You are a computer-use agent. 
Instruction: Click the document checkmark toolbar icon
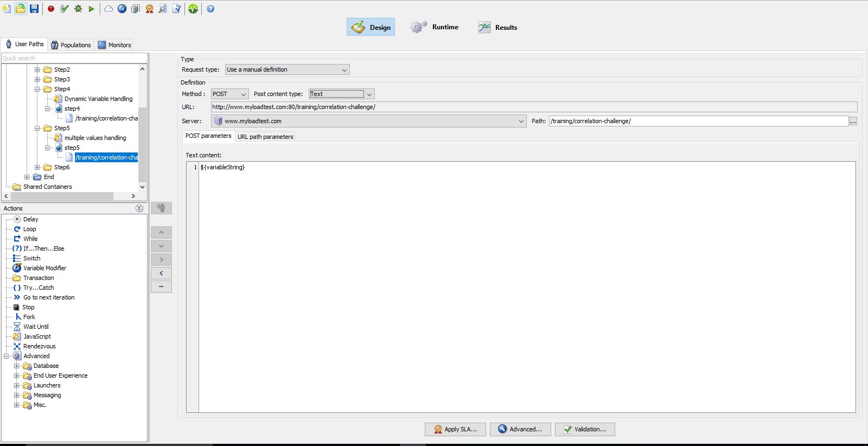coord(176,9)
